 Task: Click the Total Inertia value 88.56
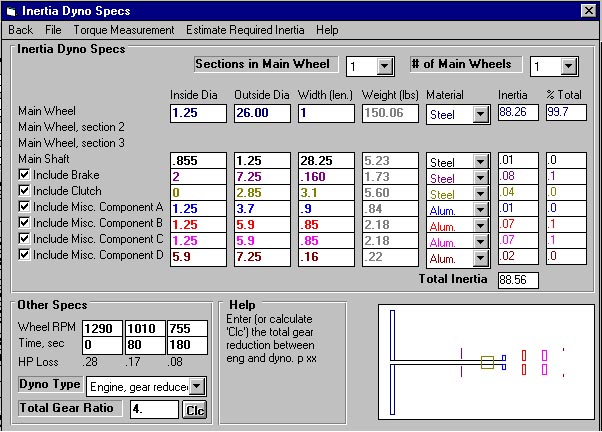coord(518,280)
